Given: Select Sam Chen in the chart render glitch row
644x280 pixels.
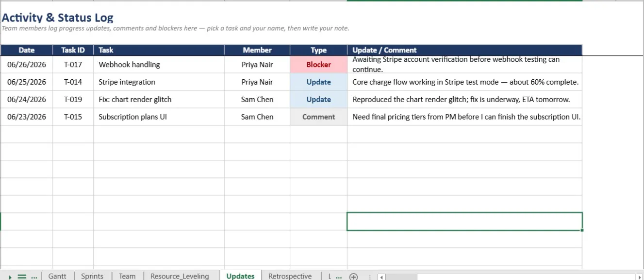Looking at the screenshot, I should [x=257, y=100].
